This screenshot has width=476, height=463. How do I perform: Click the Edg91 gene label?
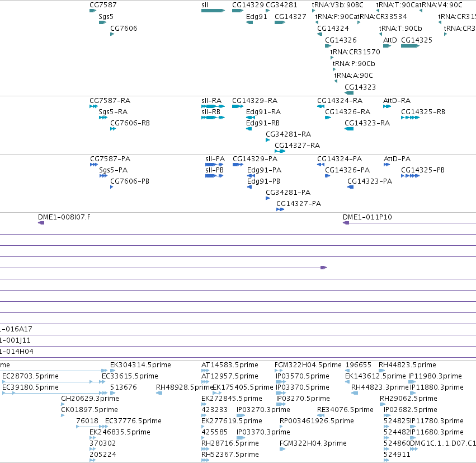(x=257, y=16)
